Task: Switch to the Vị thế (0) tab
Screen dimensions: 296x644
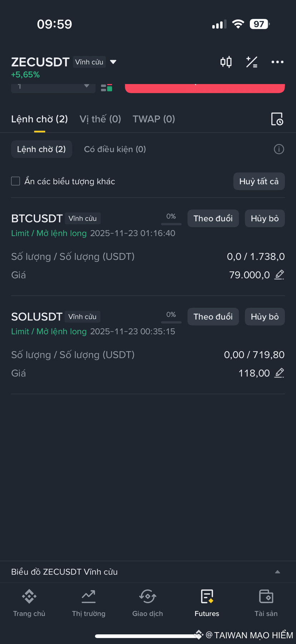Action: coord(100,119)
